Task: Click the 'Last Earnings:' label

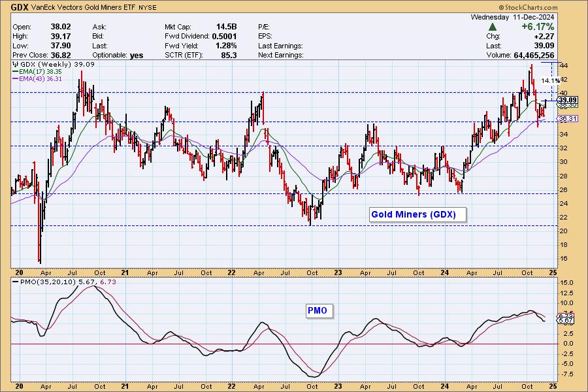Action: 280,46
